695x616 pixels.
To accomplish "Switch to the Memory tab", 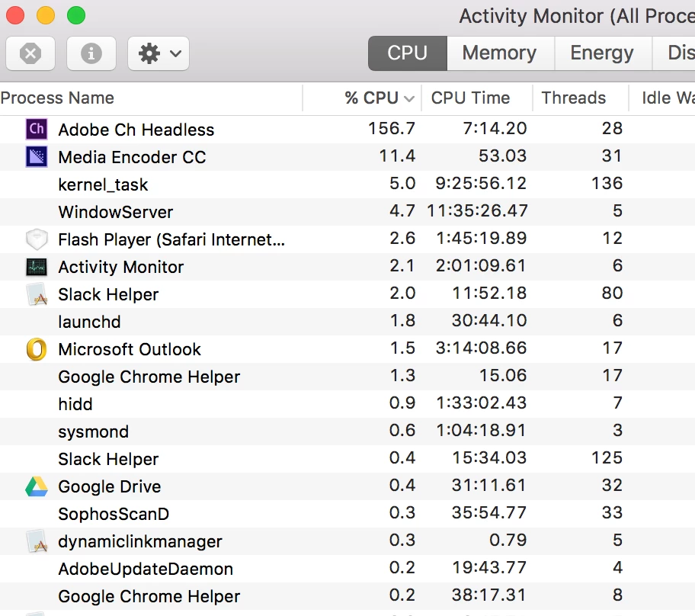I will (500, 53).
